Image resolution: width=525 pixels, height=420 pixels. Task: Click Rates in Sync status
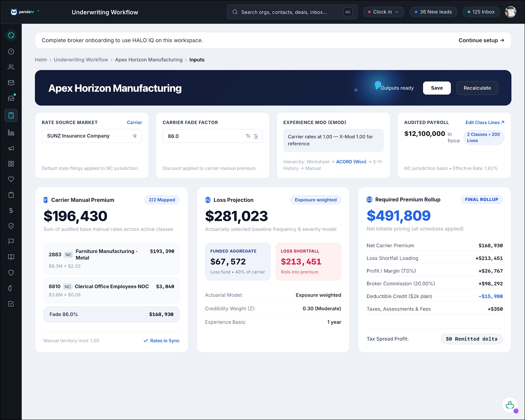pyautogui.click(x=161, y=341)
